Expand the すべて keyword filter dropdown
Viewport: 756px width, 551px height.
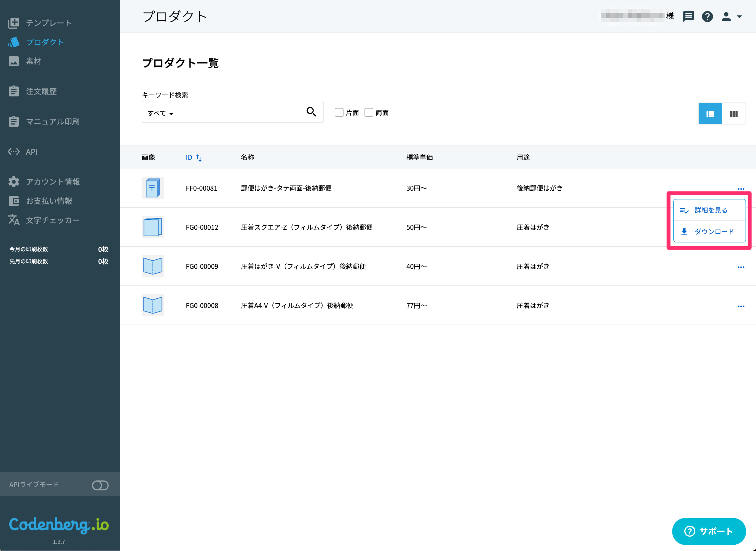pyautogui.click(x=160, y=114)
